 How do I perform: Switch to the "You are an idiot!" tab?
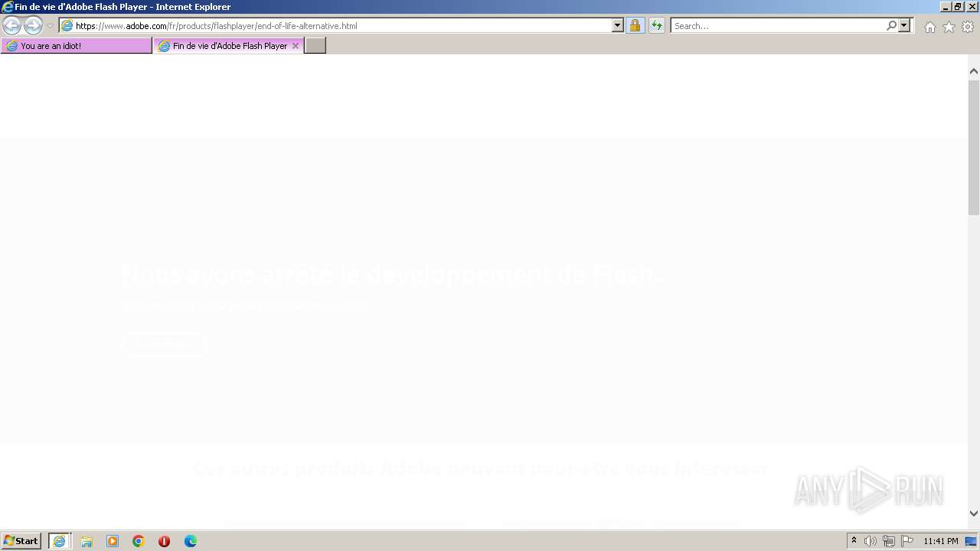pos(77,46)
